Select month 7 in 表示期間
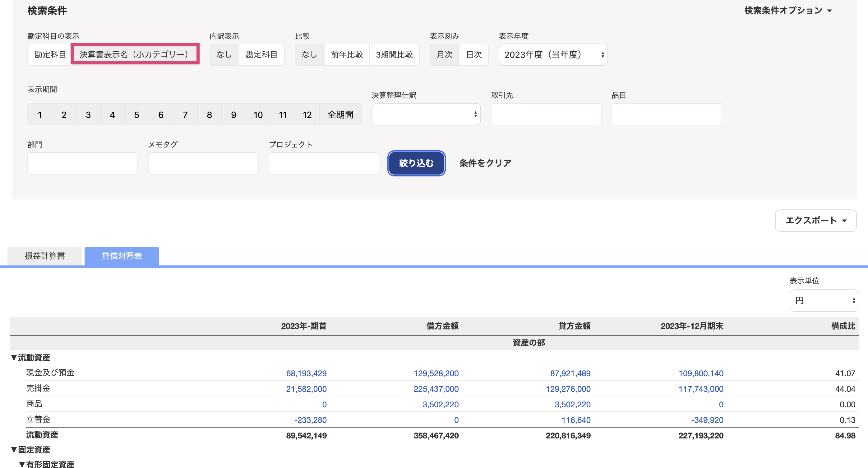Image resolution: width=868 pixels, height=468 pixels. coord(185,115)
